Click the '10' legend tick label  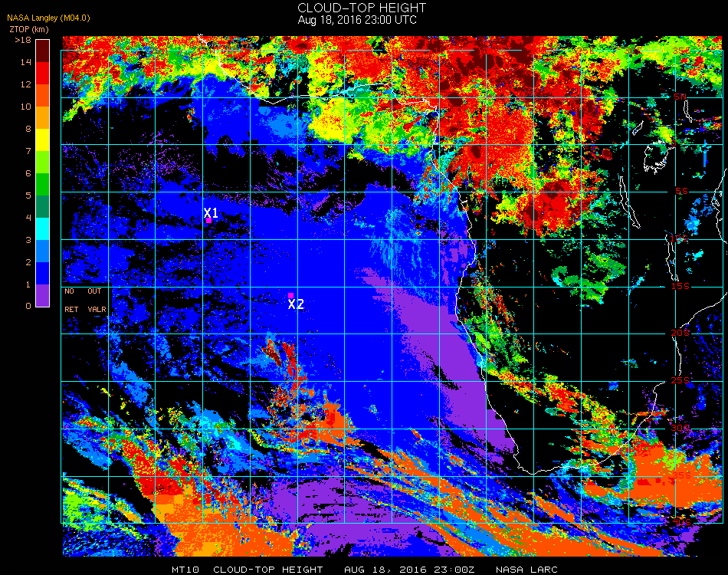click(25, 107)
